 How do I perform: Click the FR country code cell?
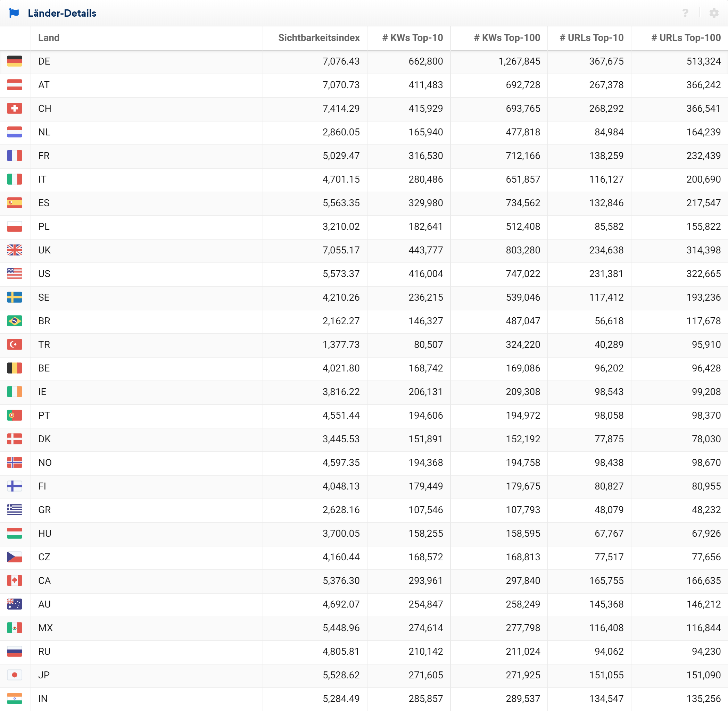[x=44, y=156]
